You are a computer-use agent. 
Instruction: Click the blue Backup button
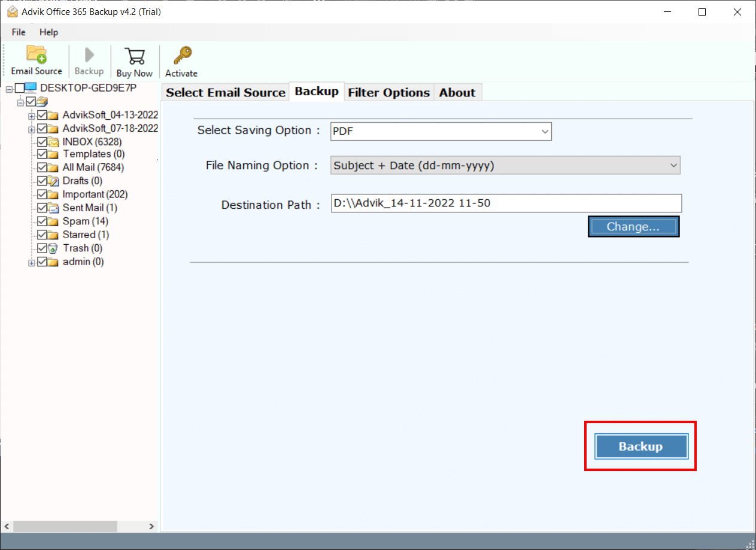pyautogui.click(x=640, y=446)
